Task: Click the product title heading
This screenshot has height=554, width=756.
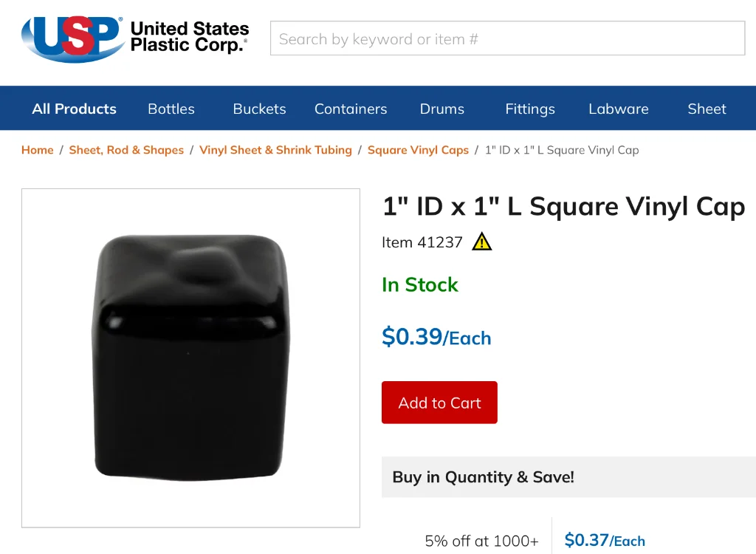Action: tap(563, 207)
